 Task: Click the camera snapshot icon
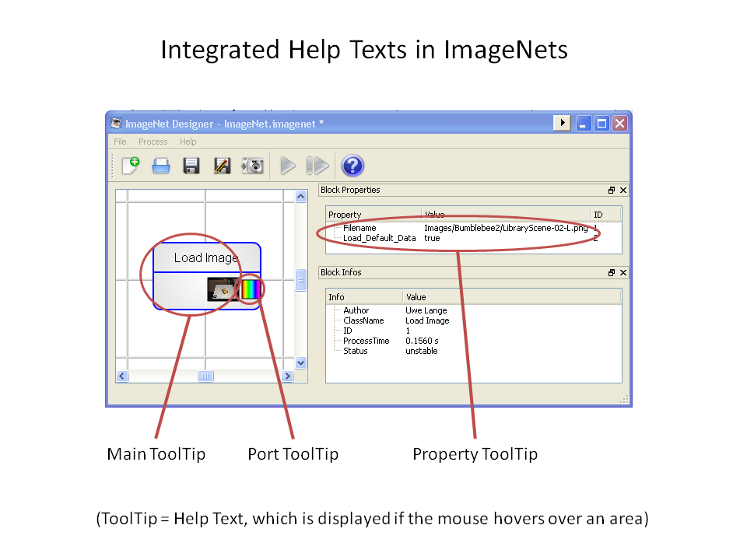[x=252, y=165]
